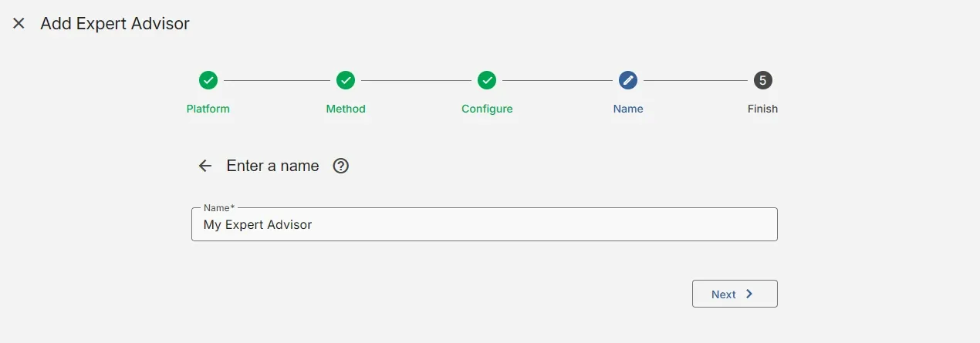Click the Name step pencil icon
The image size is (980, 343).
(628, 80)
